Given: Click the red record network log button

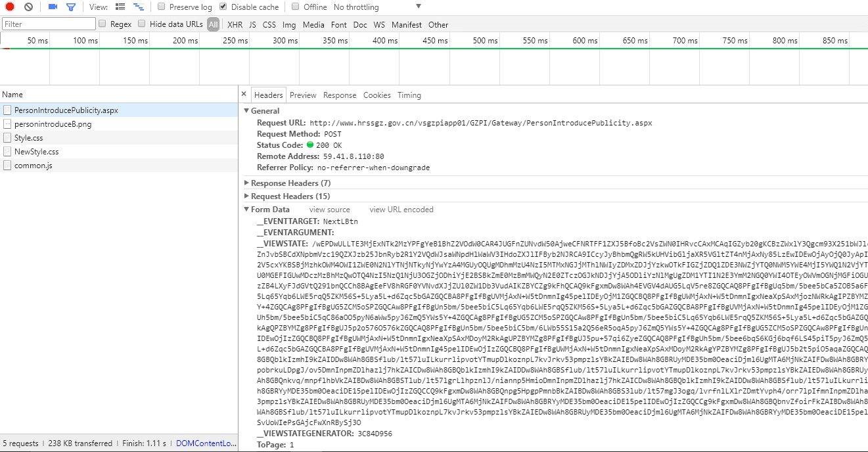Looking at the screenshot, I should click(x=10, y=7).
